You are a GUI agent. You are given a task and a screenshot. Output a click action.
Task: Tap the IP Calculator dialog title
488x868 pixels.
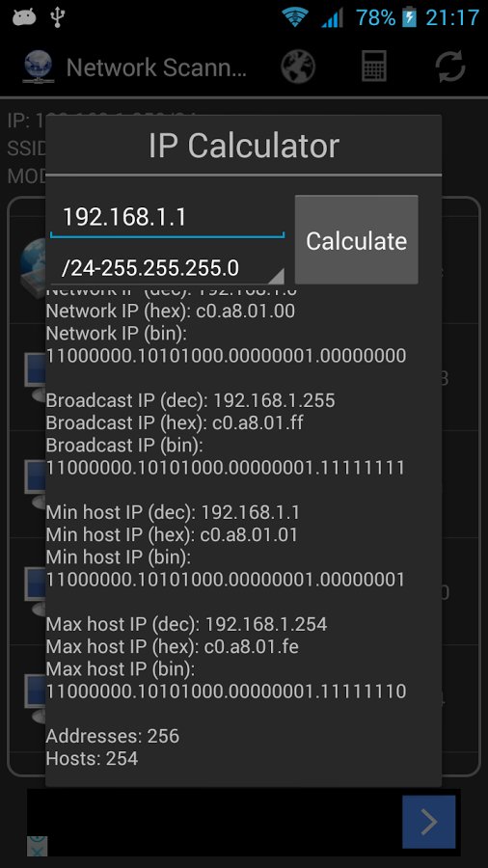(243, 147)
